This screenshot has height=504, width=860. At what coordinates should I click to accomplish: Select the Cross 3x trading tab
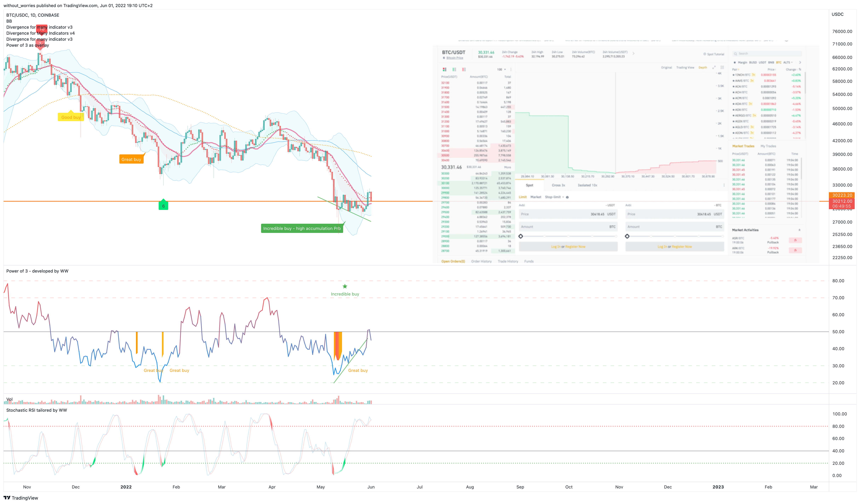558,185
